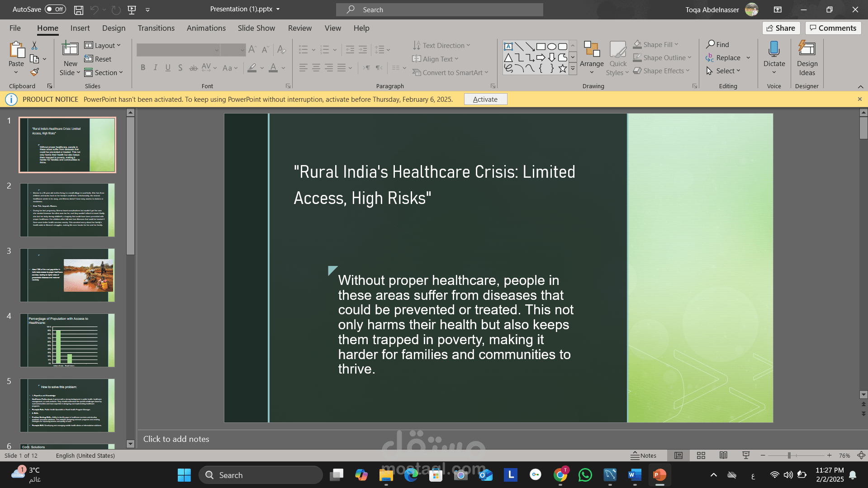This screenshot has height=488, width=868.
Task: Click the New Slide icon
Action: [x=70, y=48]
